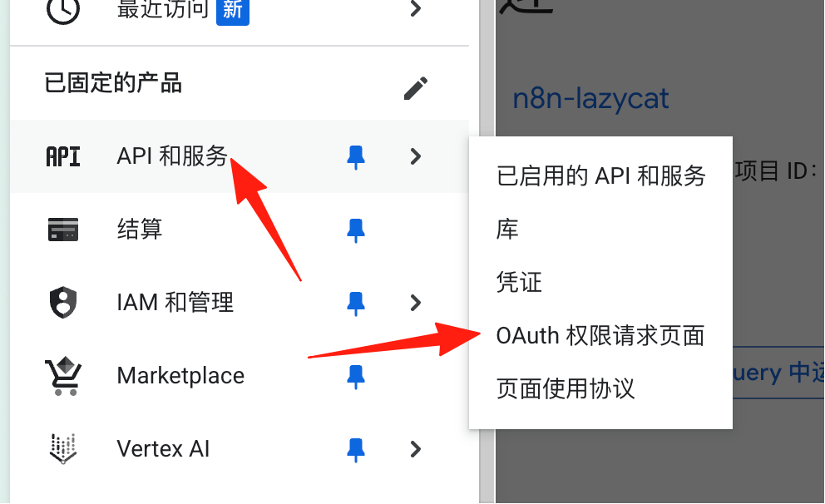Unpin Vertex AI via pin icon
The image size is (825, 504).
coord(356,450)
